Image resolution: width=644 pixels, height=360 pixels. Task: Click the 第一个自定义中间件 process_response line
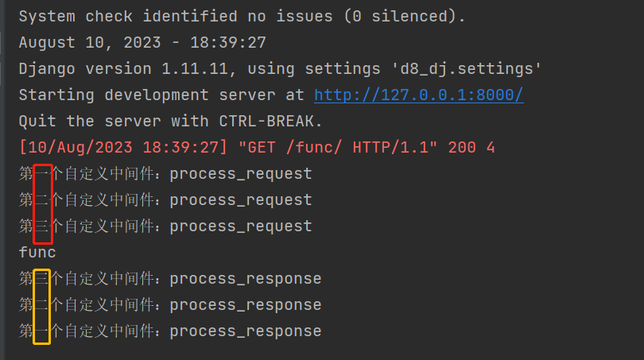point(170,331)
